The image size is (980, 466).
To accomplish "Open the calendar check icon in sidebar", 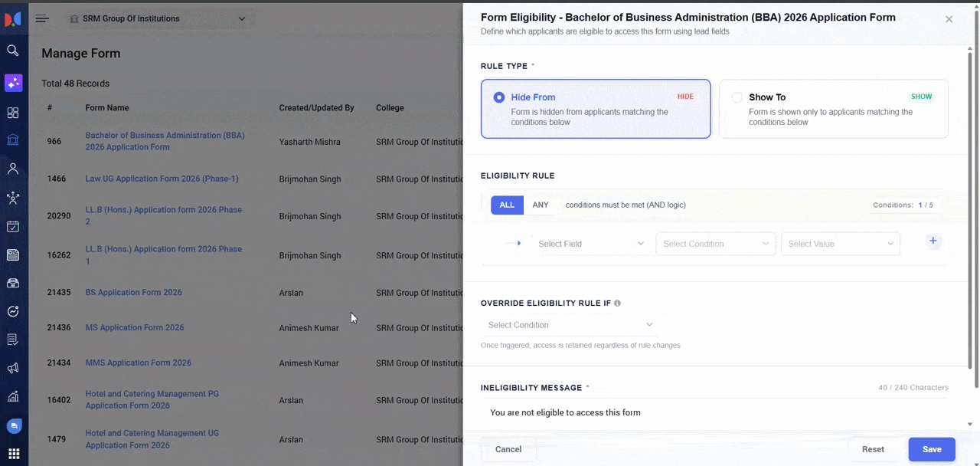I will click(13, 226).
